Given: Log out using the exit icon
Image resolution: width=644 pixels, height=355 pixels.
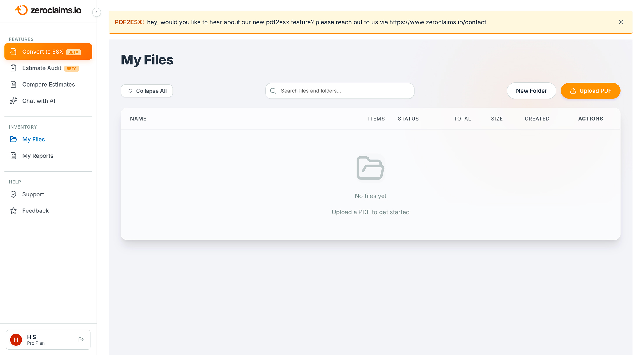Looking at the screenshot, I should pyautogui.click(x=81, y=340).
